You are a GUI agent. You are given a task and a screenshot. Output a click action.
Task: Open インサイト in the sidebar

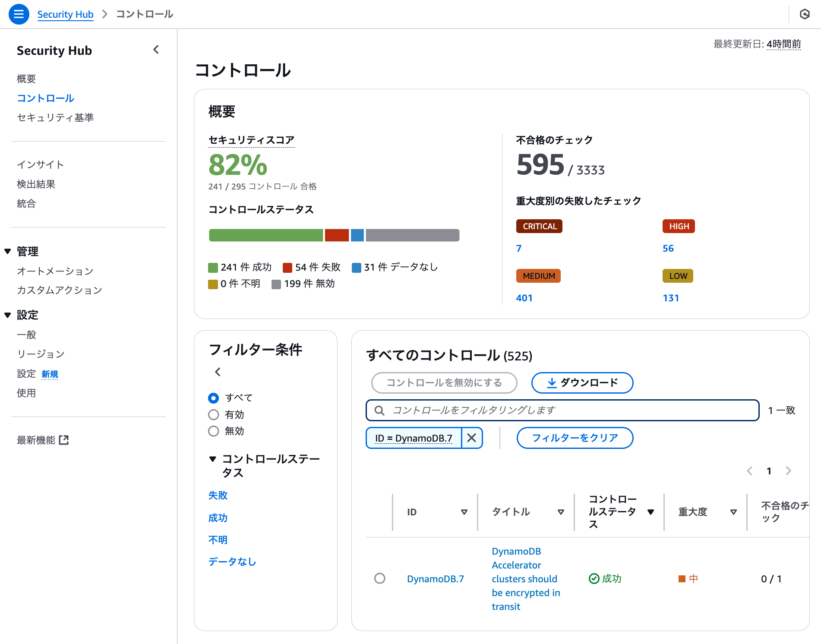coord(41,164)
